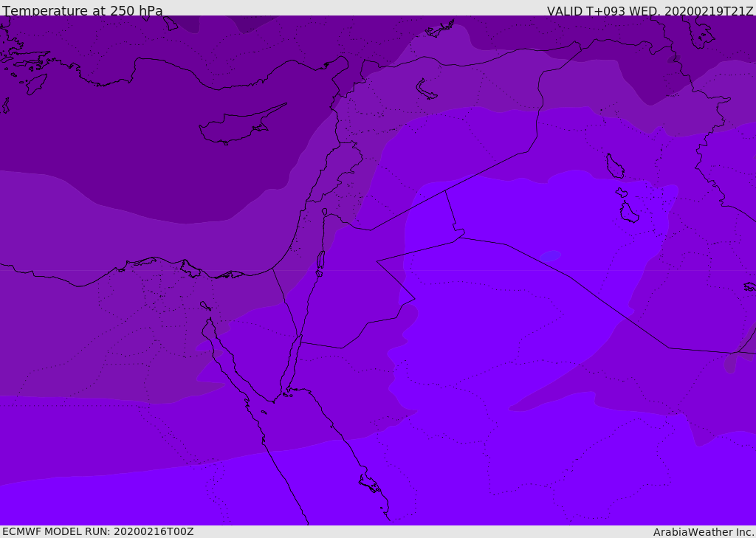Click the ECMWF MODEL RUN label
Viewport: 756px width, 538px height.
tap(98, 531)
